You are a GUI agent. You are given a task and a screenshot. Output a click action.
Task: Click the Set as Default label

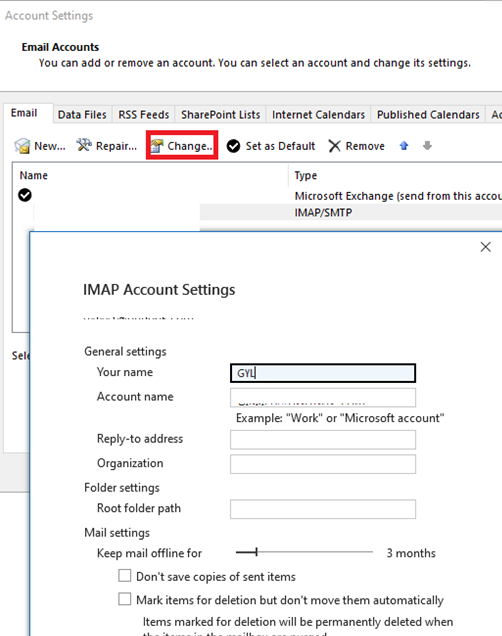pos(280,146)
